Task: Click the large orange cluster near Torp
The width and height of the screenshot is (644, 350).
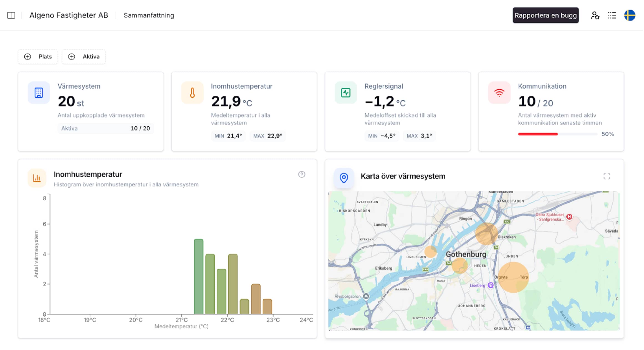Action: (x=513, y=277)
